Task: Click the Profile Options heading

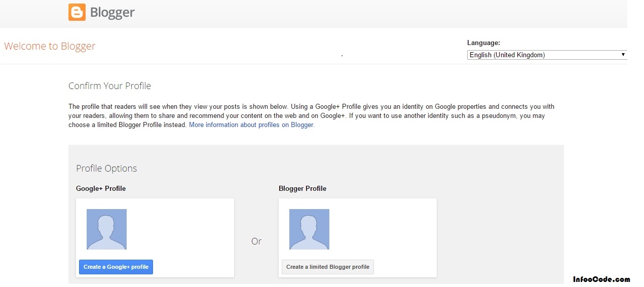Action: pos(106,169)
